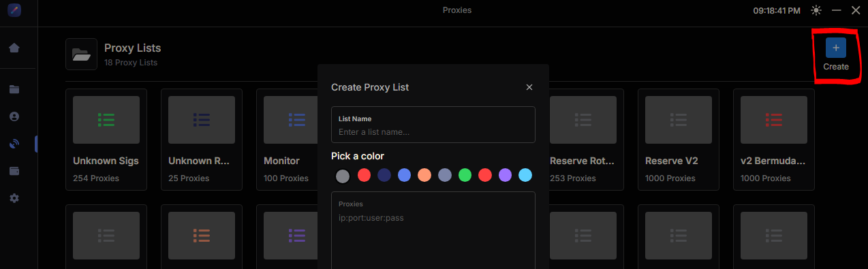The height and width of the screenshot is (269, 868).
Task: Open the Reserve Rot... proxy list thumbnail
Action: tap(583, 120)
